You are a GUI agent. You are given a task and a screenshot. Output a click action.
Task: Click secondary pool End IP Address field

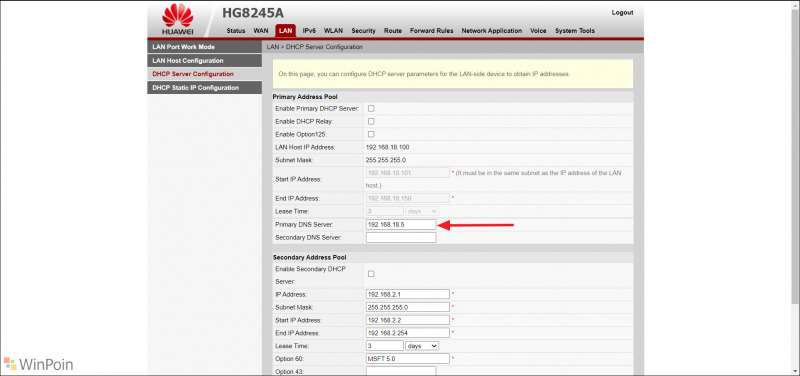click(408, 333)
